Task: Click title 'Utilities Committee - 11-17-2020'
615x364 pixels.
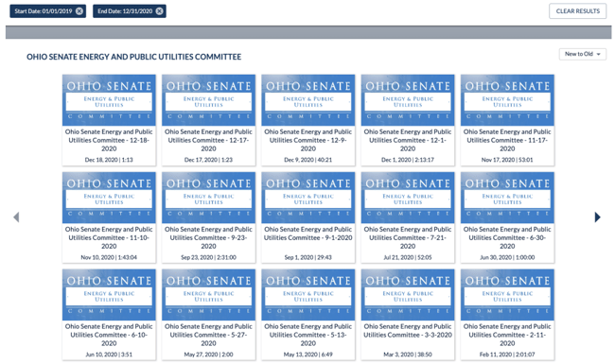Action: [x=507, y=145]
